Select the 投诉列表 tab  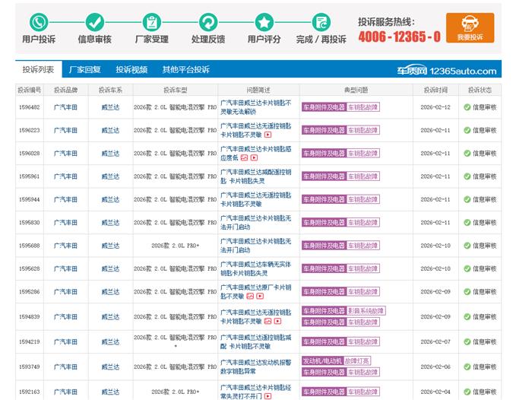(x=38, y=70)
